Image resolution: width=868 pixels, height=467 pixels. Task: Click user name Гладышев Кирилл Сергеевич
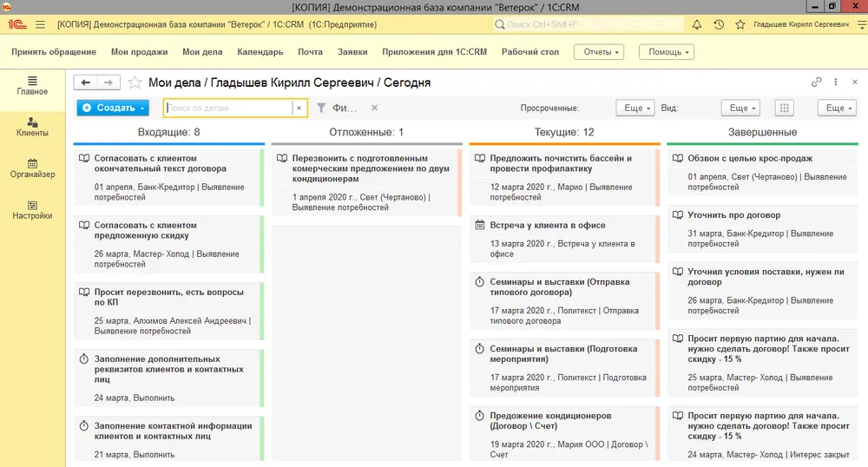tap(801, 24)
